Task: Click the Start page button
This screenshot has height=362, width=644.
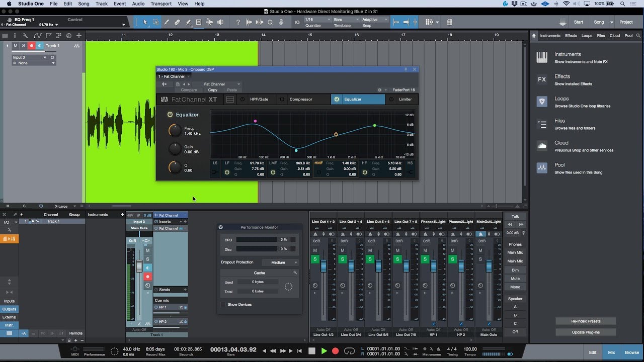Action: (x=579, y=22)
